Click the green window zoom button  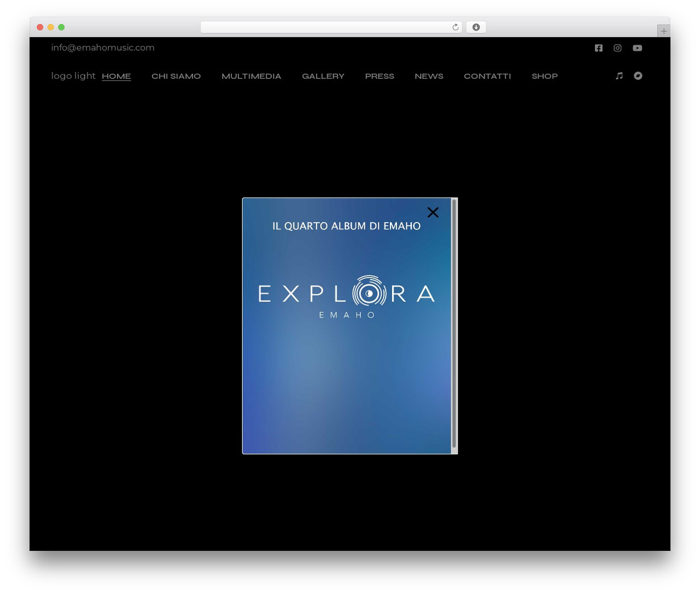coord(61,27)
